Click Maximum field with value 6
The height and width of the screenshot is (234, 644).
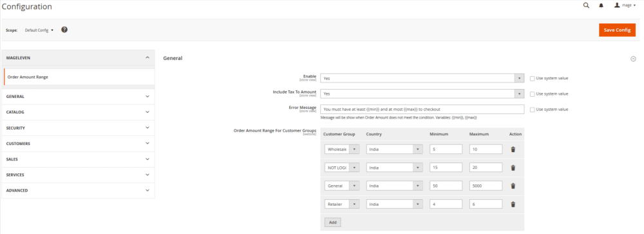[486, 204]
